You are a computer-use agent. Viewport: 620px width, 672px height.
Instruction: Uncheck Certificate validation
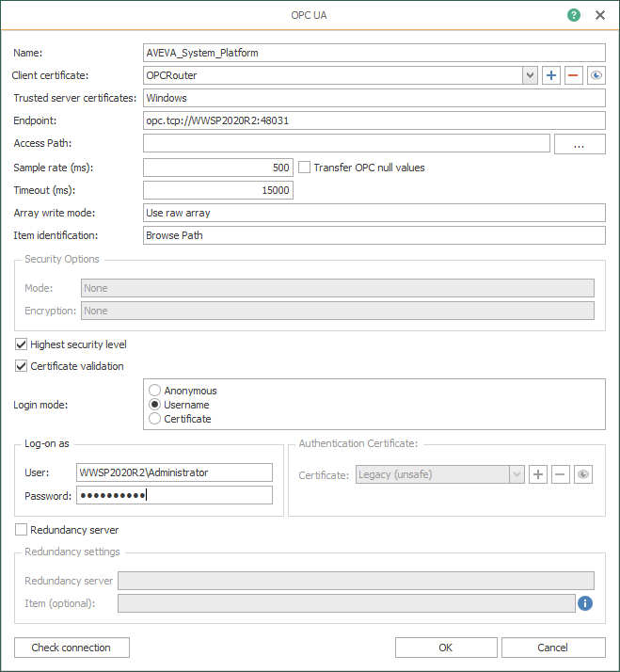click(x=21, y=366)
